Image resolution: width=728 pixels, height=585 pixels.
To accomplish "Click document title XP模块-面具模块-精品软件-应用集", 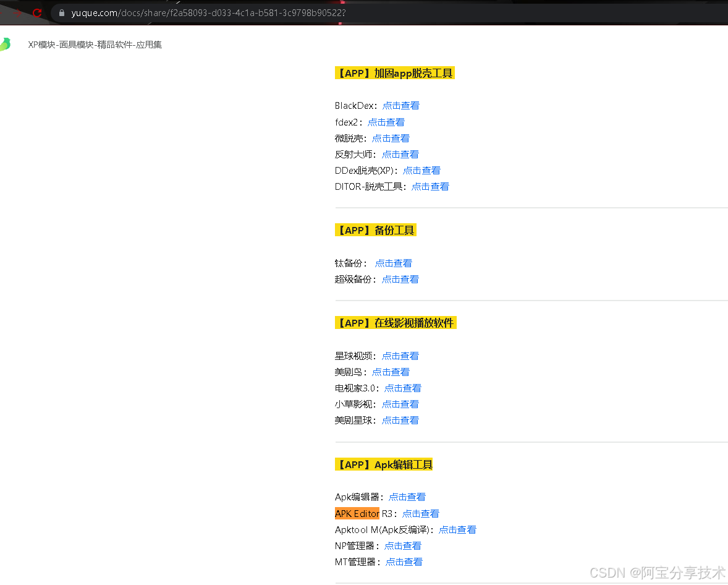I will [x=95, y=45].
